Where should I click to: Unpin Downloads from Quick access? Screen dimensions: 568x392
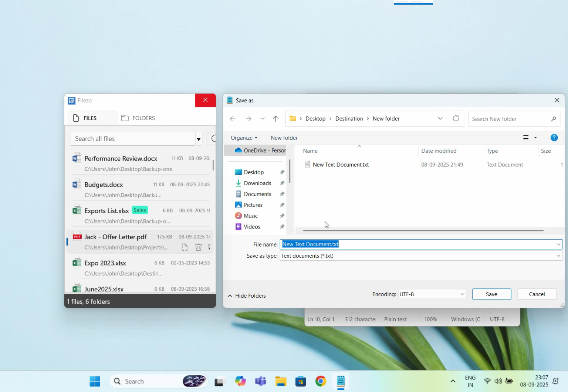282,183
